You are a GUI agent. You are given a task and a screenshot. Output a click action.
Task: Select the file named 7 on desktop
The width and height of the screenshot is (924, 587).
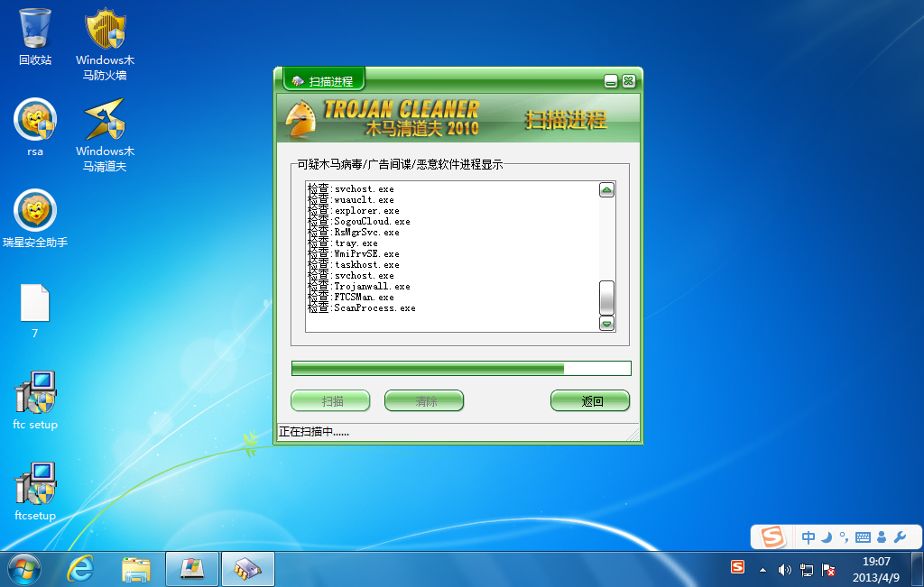click(35, 311)
